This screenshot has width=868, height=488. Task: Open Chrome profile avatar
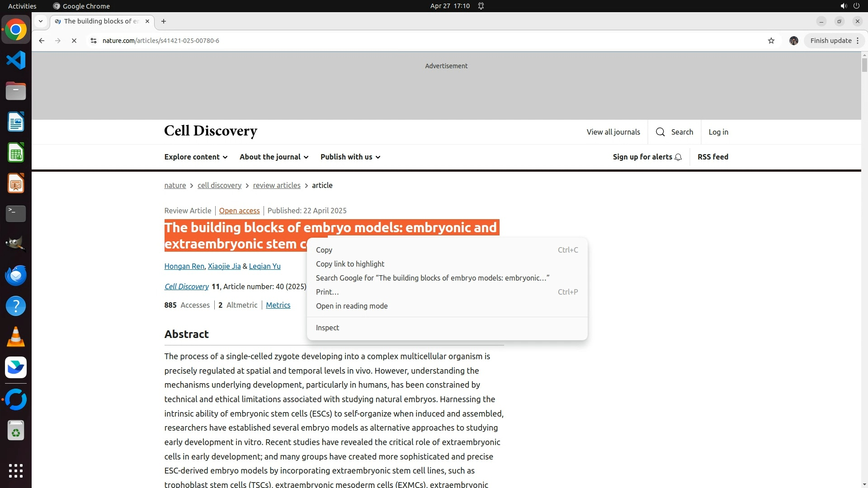793,41
